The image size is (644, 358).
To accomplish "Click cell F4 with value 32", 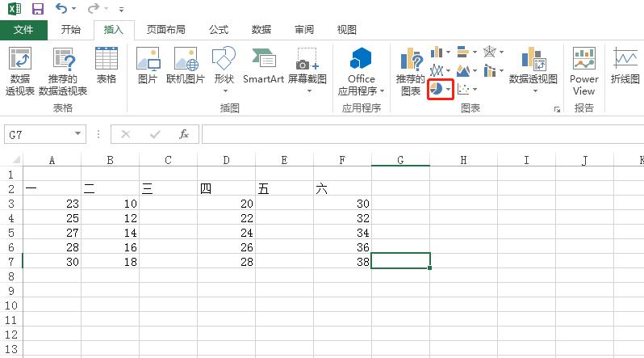I will click(342, 218).
